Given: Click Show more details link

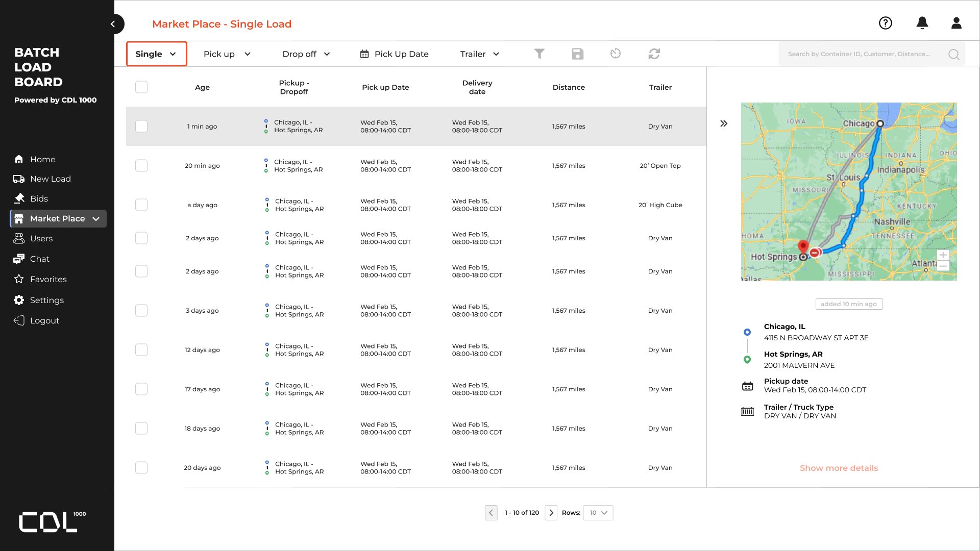Looking at the screenshot, I should [839, 468].
